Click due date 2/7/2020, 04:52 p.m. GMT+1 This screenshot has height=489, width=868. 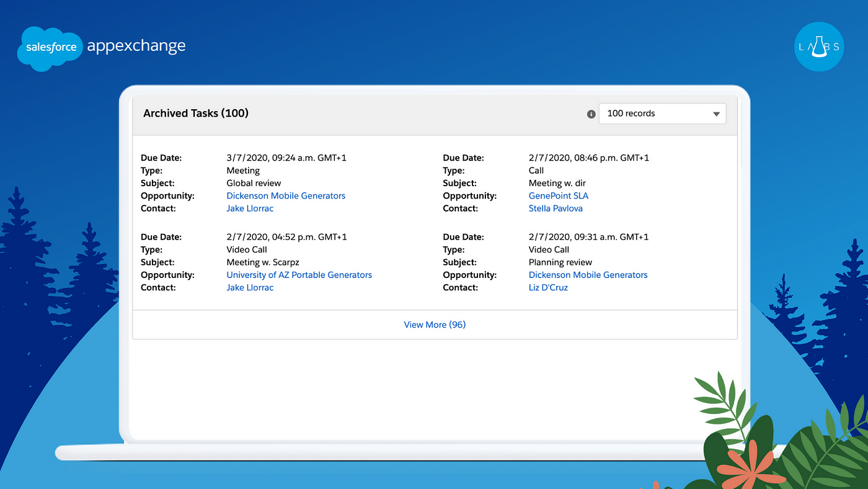(286, 237)
